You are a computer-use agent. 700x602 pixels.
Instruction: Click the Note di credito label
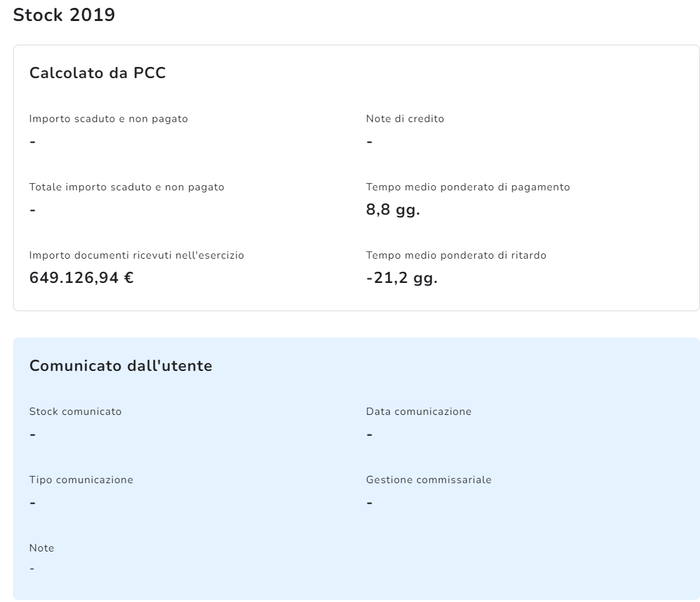pos(405,119)
